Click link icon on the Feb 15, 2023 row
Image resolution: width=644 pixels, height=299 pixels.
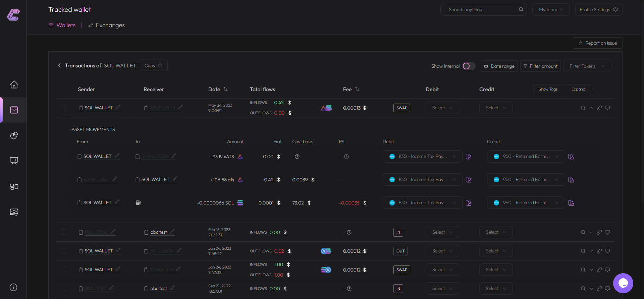pyautogui.click(x=599, y=232)
